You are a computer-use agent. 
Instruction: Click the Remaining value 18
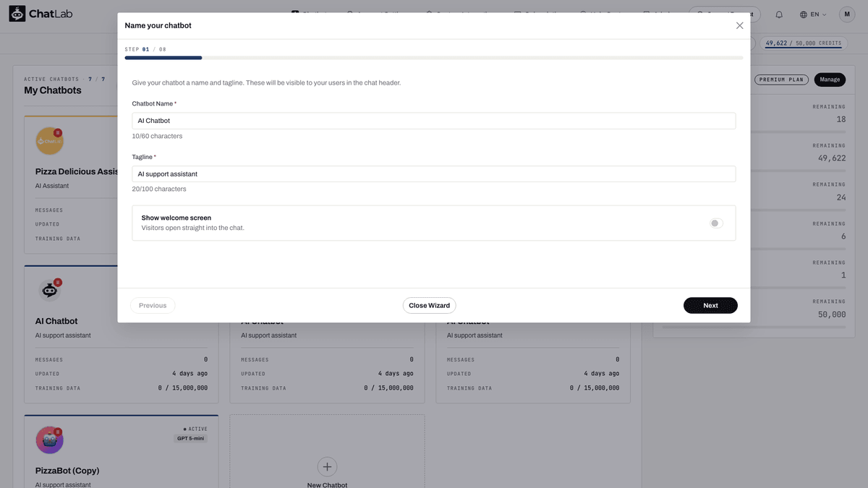pyautogui.click(x=841, y=119)
